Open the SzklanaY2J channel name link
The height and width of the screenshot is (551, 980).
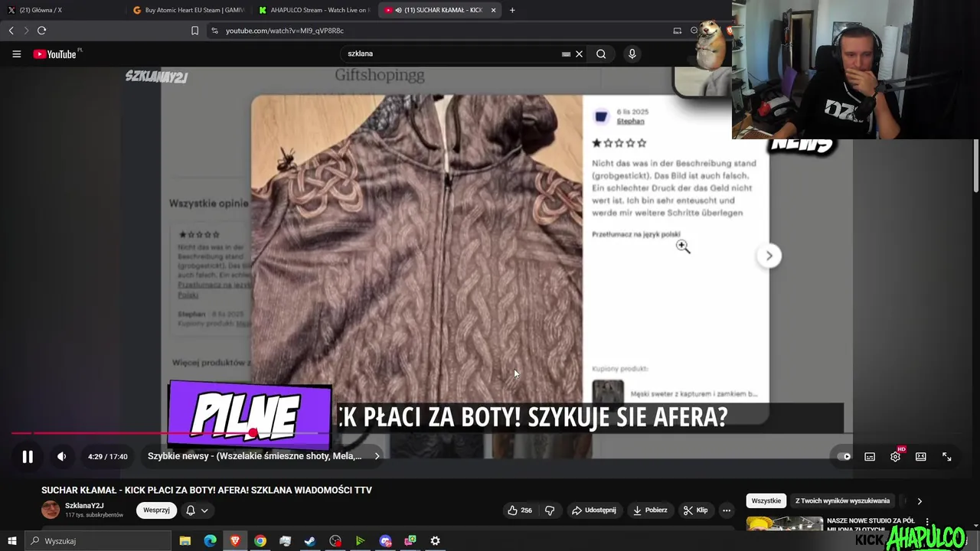coord(84,506)
